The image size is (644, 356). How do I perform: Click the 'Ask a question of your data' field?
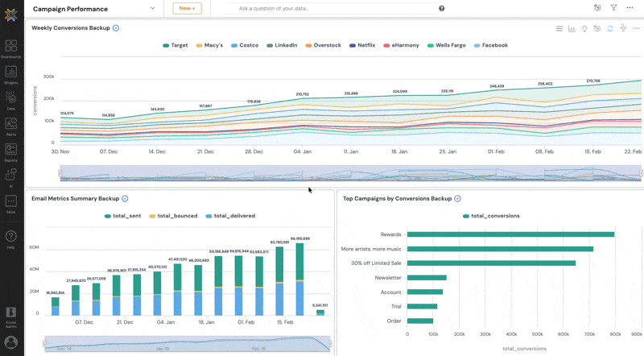tap(333, 8)
